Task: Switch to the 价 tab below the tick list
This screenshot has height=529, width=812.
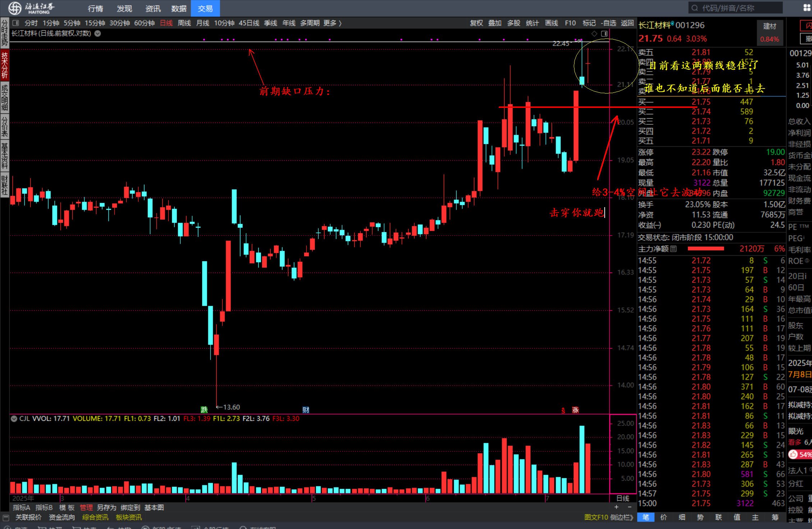Action: tap(664, 517)
